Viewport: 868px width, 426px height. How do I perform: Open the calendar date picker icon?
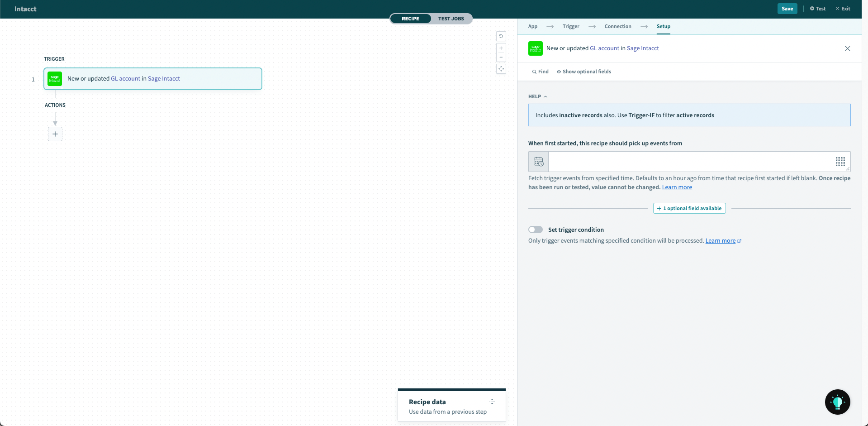click(538, 161)
